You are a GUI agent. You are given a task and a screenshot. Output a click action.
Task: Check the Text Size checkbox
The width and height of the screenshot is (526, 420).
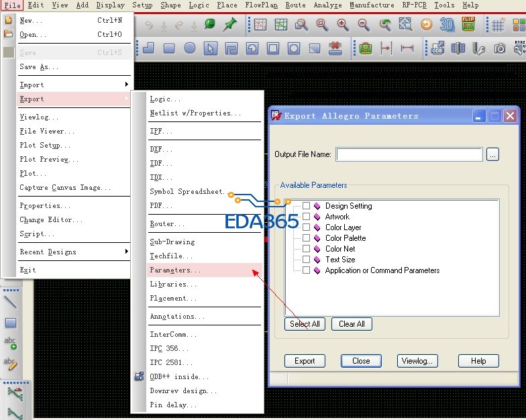point(306,259)
